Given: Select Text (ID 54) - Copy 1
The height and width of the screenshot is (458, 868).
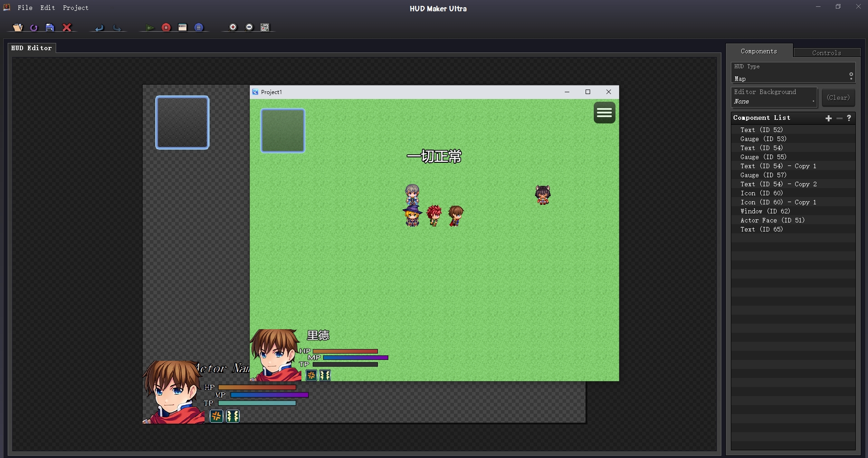Looking at the screenshot, I should click(x=793, y=166).
